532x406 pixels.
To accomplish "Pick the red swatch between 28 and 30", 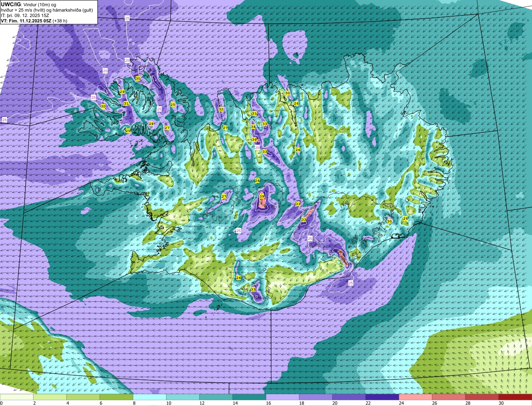I will (482, 397).
